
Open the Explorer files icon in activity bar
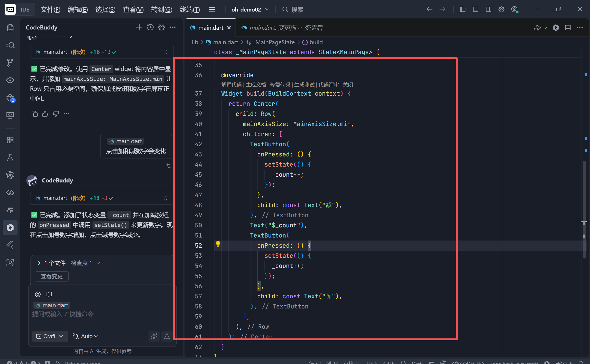click(10, 28)
